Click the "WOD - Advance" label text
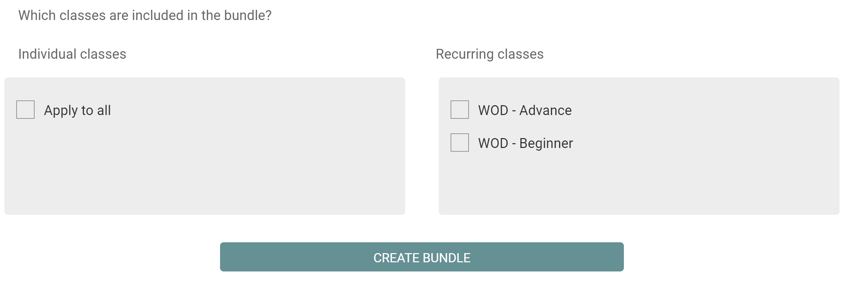Viewport: 868px width, 283px height. point(525,110)
